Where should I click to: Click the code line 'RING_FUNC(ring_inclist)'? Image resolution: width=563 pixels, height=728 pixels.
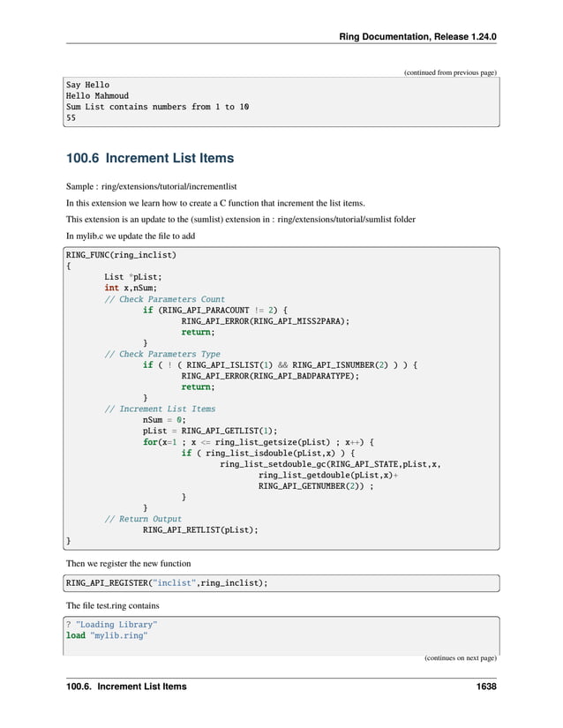[x=121, y=255]
